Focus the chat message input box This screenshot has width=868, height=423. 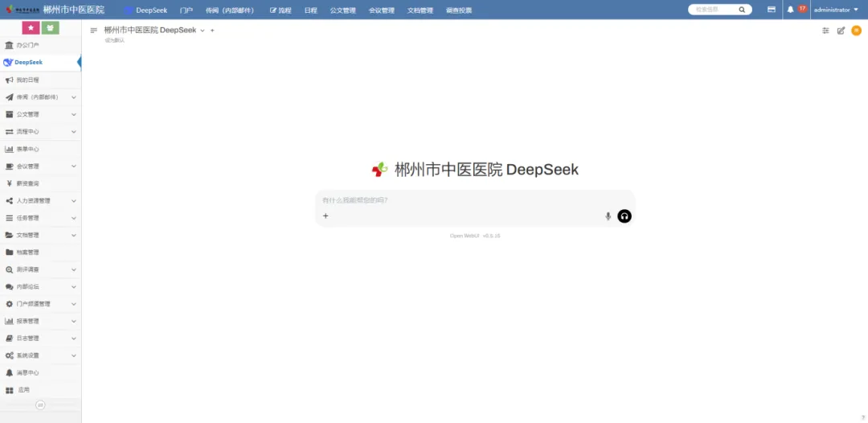tap(475, 200)
